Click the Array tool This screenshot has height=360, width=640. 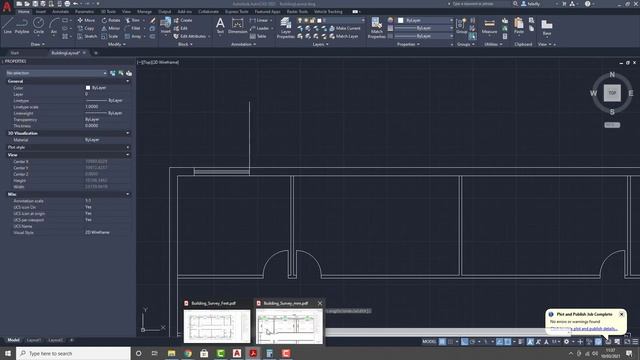[x=133, y=36]
